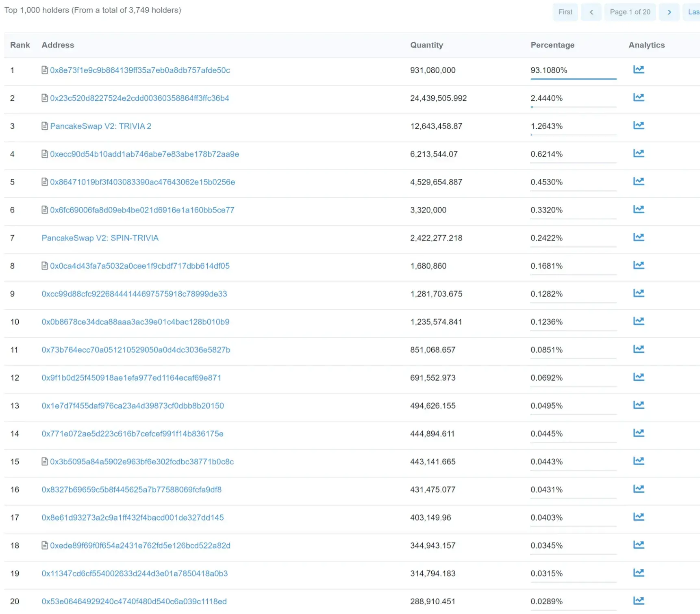This screenshot has width=700, height=614.
Task: Click contract icon beside address 0x3b5095a84a...
Action: (45, 462)
